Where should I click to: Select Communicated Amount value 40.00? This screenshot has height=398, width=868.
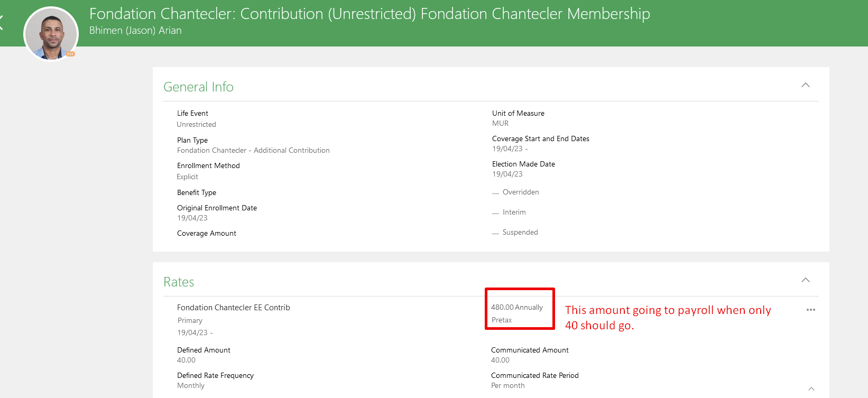[x=500, y=360]
